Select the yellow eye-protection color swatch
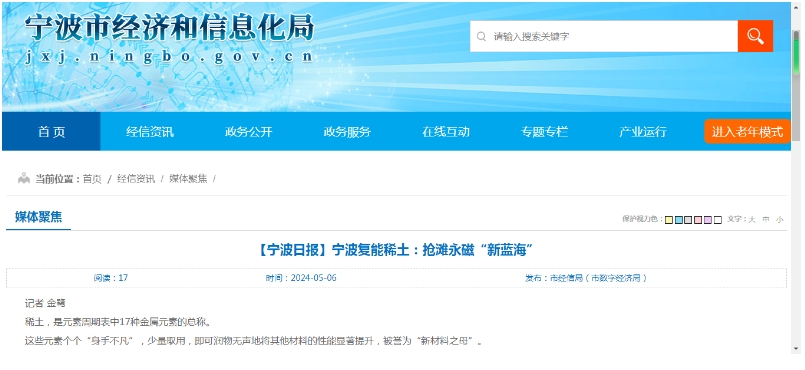The height and width of the screenshot is (370, 805). click(x=669, y=220)
